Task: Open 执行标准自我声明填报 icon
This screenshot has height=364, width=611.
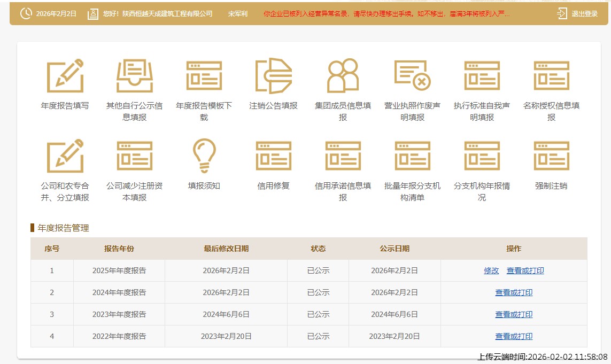Action: click(482, 76)
